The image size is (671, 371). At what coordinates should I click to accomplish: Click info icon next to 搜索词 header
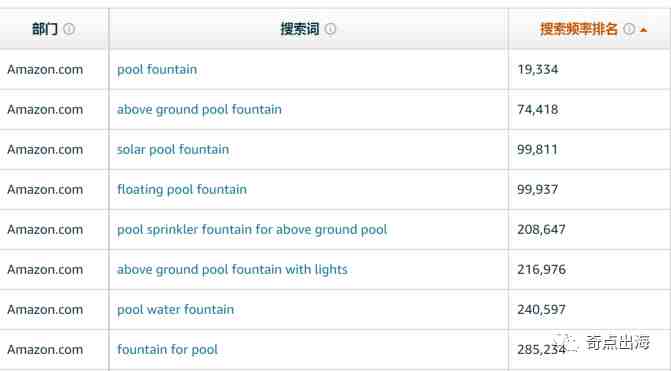coord(330,29)
